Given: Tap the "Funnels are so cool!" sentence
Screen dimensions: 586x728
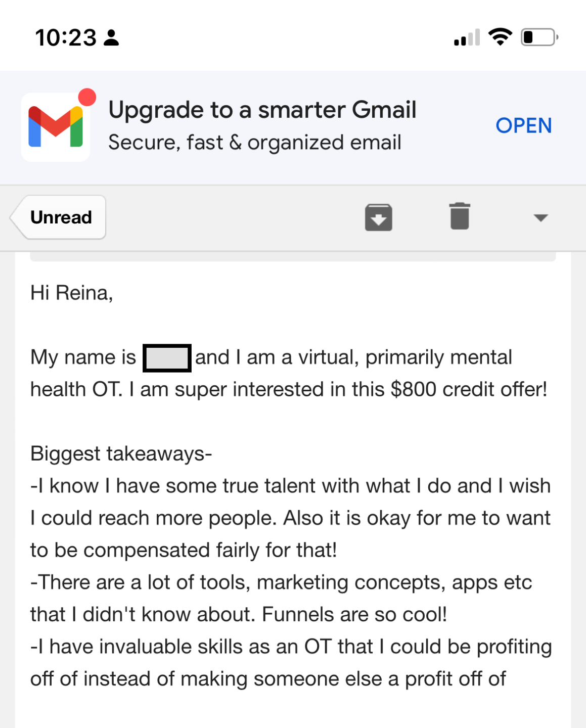Looking at the screenshot, I should pos(354,615).
